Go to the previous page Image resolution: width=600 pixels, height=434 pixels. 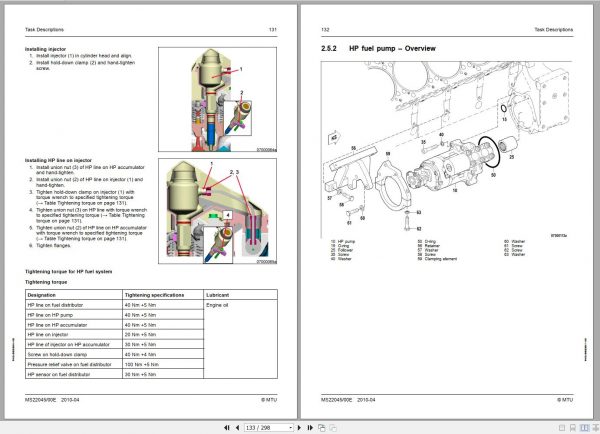pos(237,427)
